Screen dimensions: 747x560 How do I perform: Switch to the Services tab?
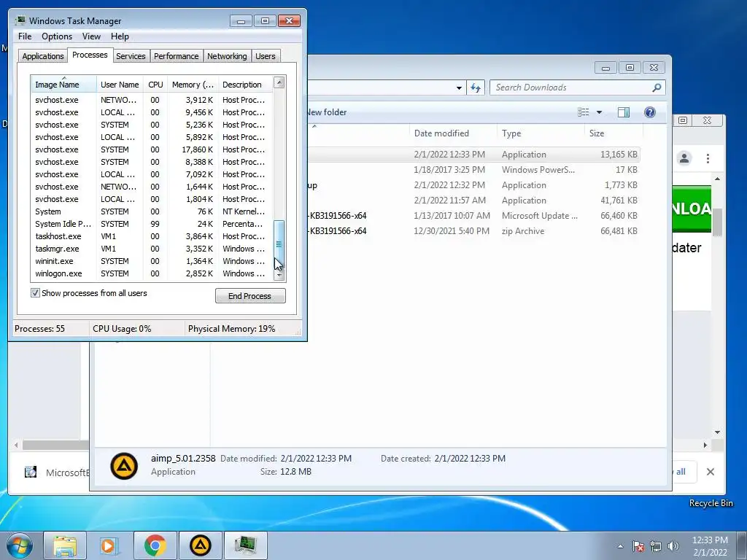131,56
